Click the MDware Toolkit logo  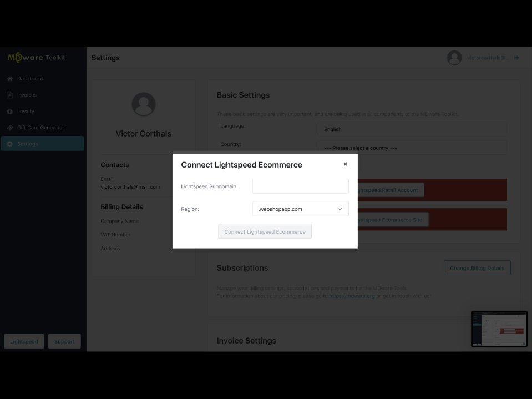coord(36,57)
